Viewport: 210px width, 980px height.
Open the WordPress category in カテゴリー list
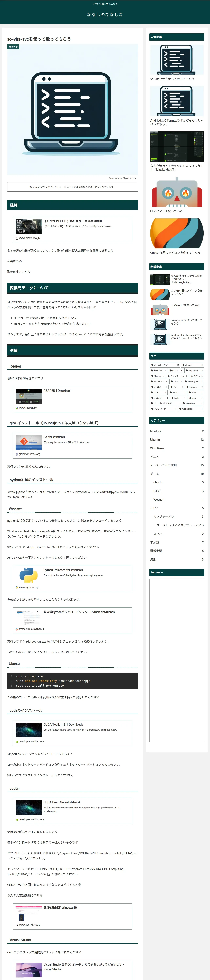tap(177, 448)
